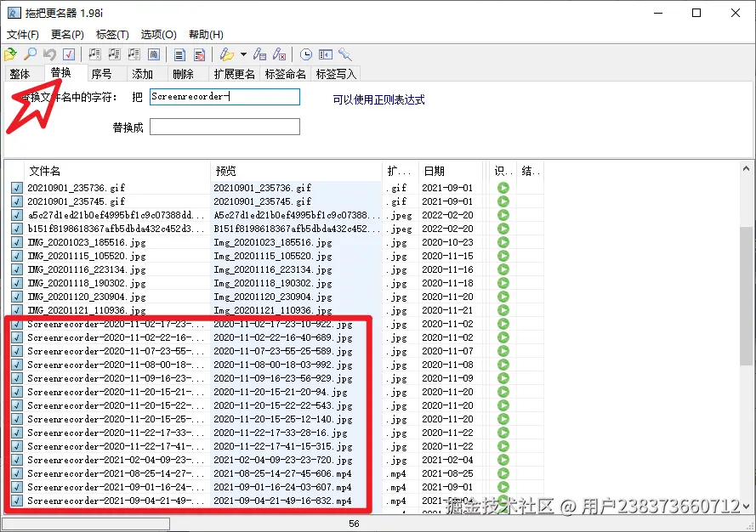This screenshot has height=532, width=756.
Task: Click green play icon in 2020-11-09 row
Action: click(503, 379)
